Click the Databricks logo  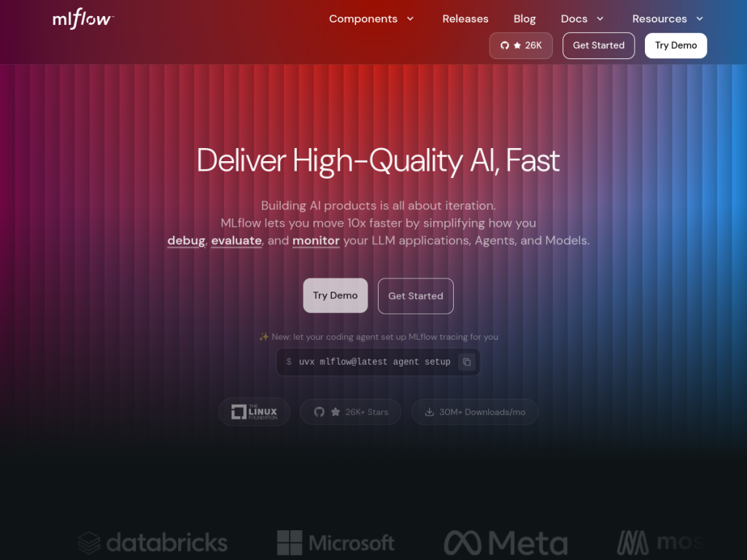pyautogui.click(x=152, y=542)
